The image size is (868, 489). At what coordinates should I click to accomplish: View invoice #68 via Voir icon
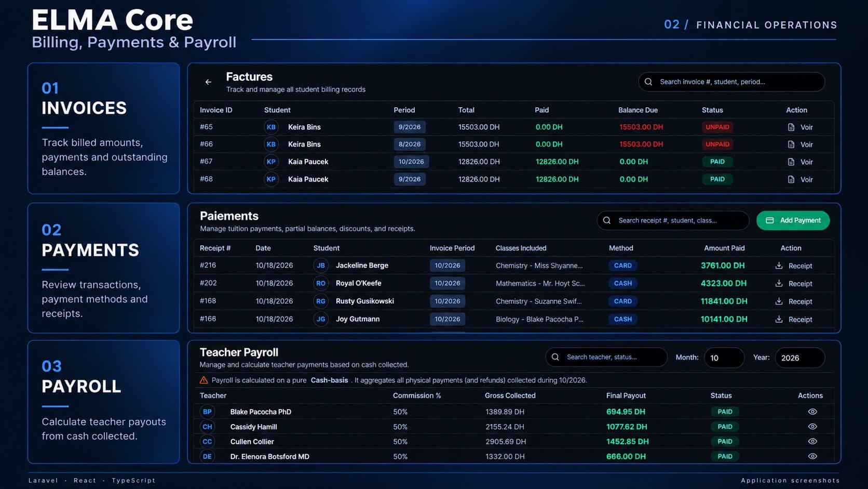(x=791, y=179)
